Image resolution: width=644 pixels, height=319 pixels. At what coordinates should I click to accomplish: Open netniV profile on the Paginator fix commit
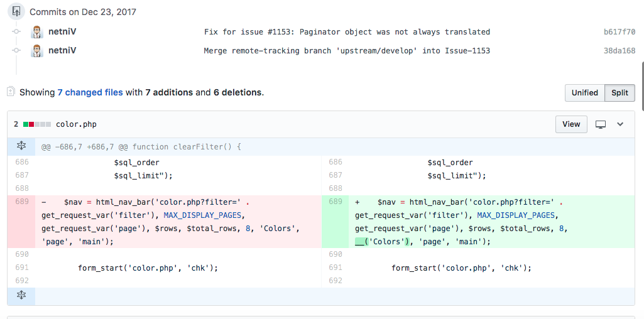(62, 32)
